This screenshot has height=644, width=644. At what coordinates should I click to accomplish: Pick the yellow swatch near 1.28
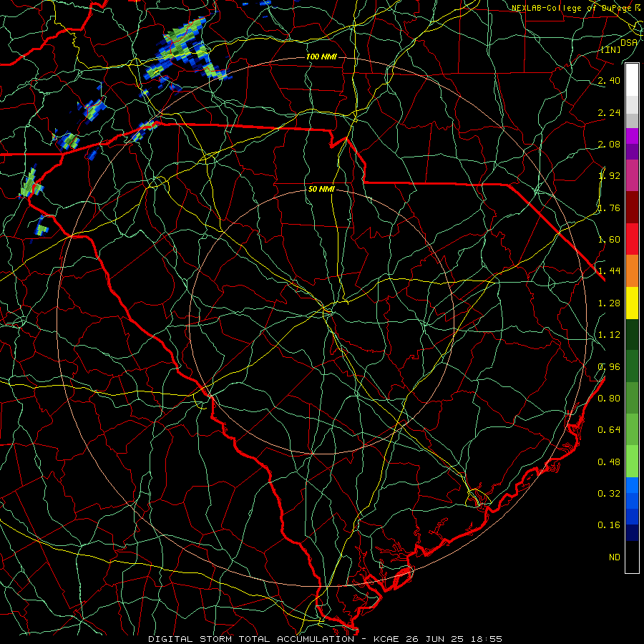point(632,303)
